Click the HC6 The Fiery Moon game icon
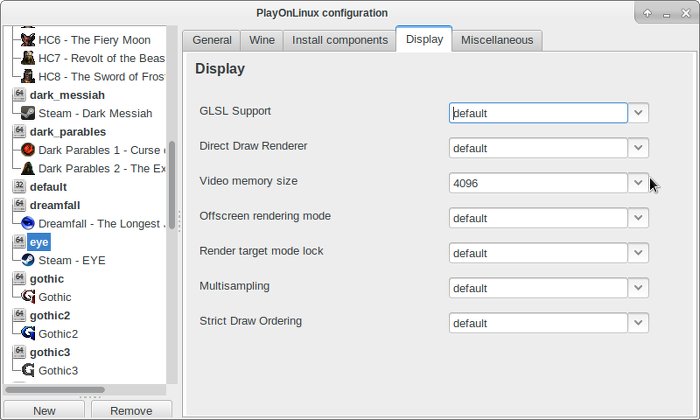Image resolution: width=700 pixels, height=420 pixels. point(28,40)
